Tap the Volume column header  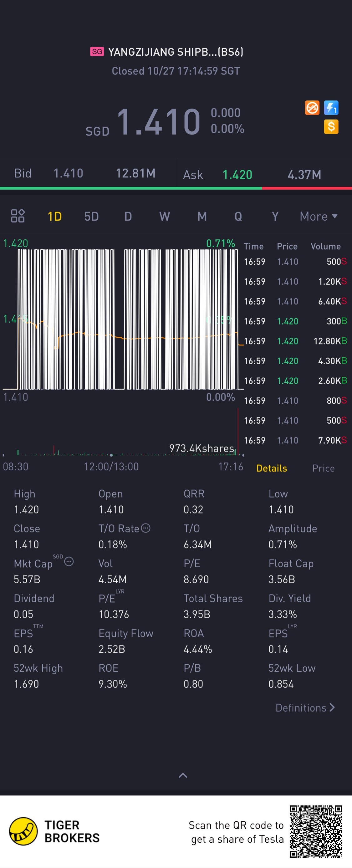click(x=325, y=246)
